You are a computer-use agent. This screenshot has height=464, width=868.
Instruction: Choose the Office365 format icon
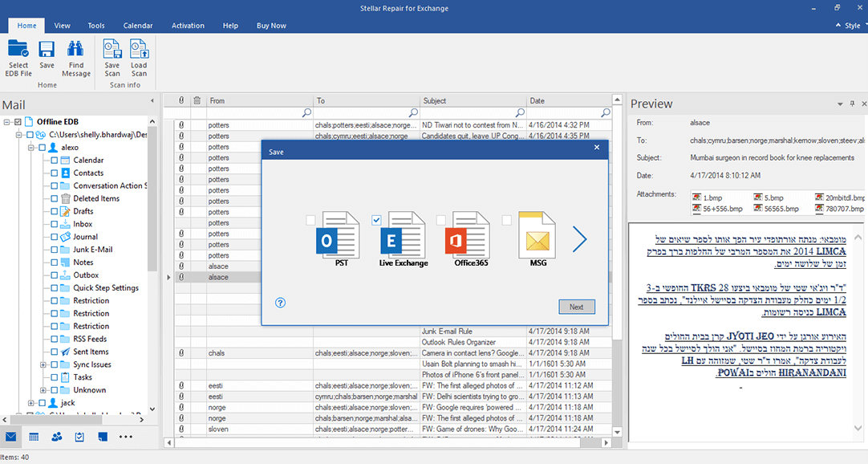468,234
